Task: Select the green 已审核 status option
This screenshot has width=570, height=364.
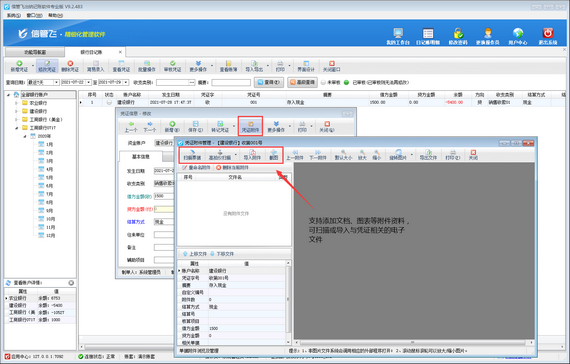Action: click(346, 83)
